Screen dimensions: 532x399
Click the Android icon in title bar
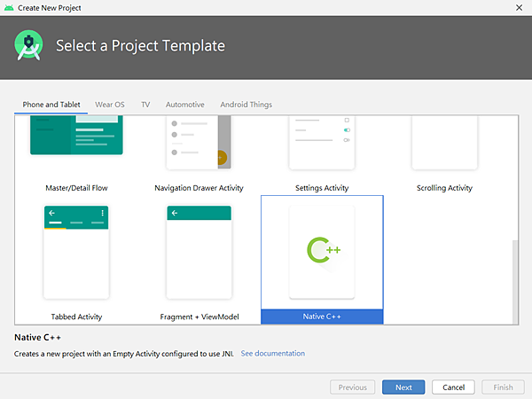(9, 7)
